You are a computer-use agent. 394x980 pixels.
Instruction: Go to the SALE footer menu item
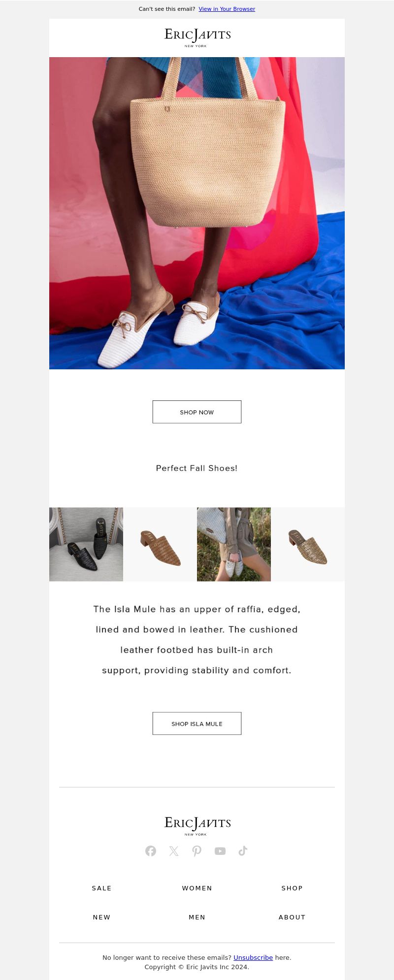click(x=102, y=888)
